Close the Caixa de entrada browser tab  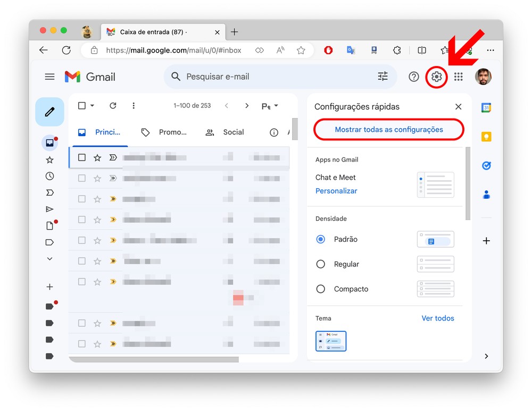pos(217,32)
